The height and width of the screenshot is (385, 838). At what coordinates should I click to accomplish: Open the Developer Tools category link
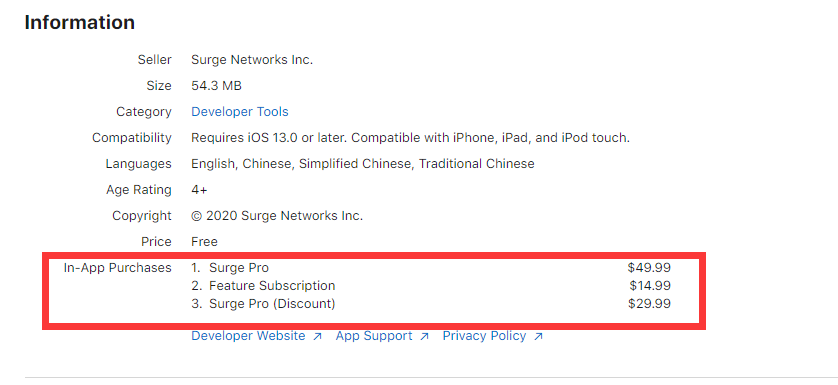(239, 112)
